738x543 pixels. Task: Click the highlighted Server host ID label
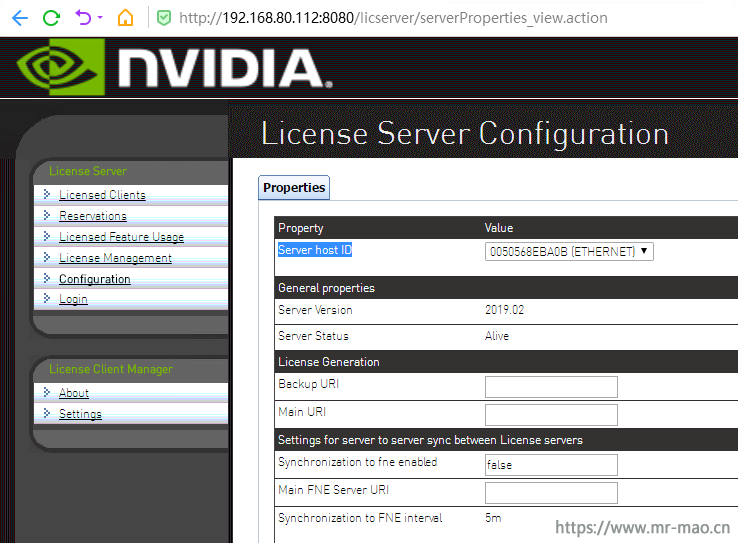point(315,250)
